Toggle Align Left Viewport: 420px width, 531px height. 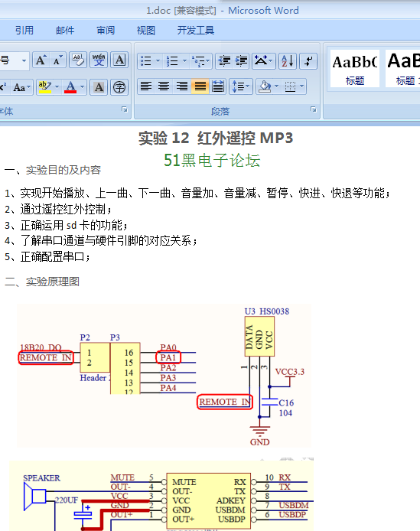146,86
